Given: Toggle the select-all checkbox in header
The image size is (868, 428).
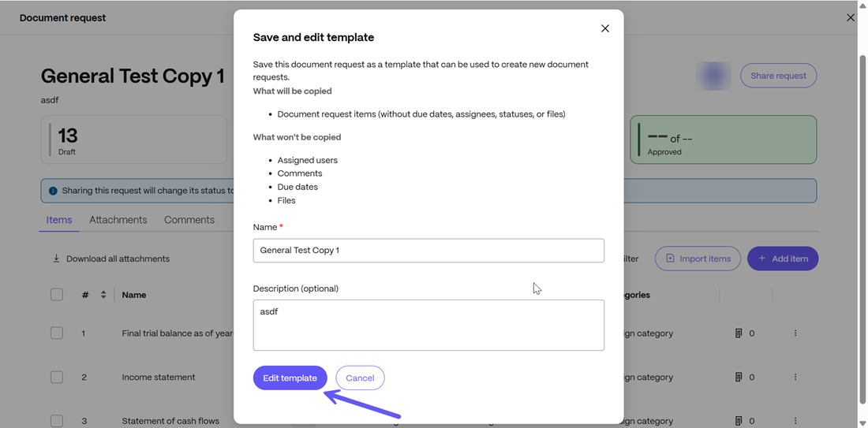Looking at the screenshot, I should (x=57, y=295).
